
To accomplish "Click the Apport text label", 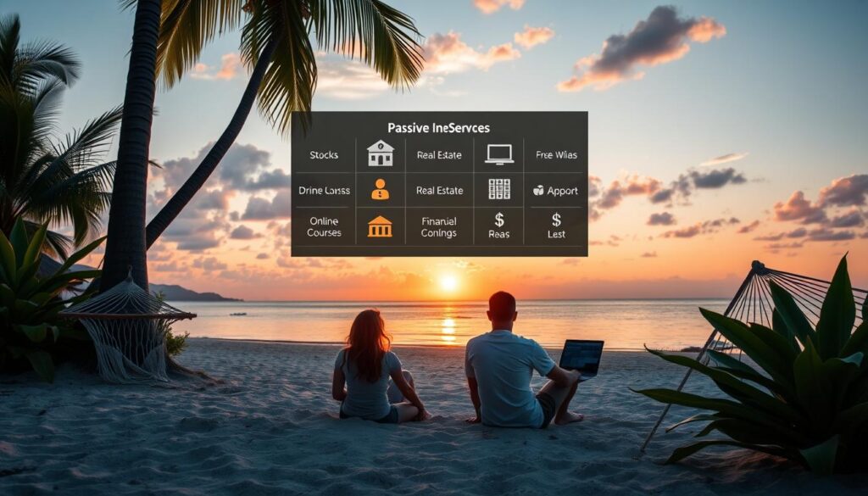I will click(x=562, y=191).
